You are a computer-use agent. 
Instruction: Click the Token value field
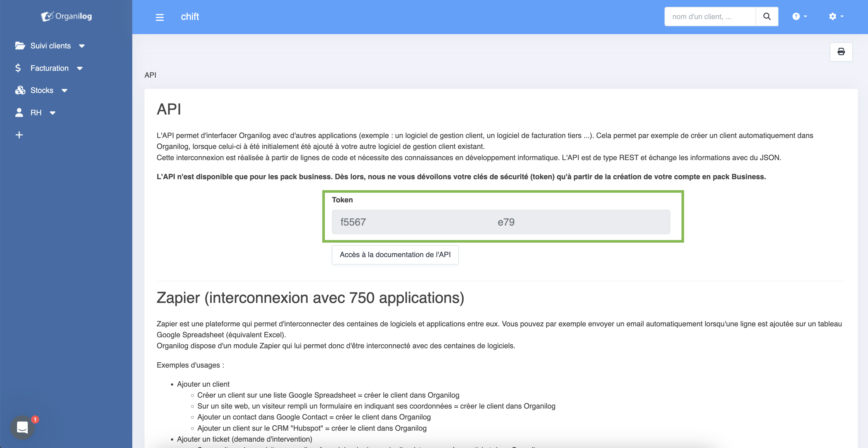[501, 222]
